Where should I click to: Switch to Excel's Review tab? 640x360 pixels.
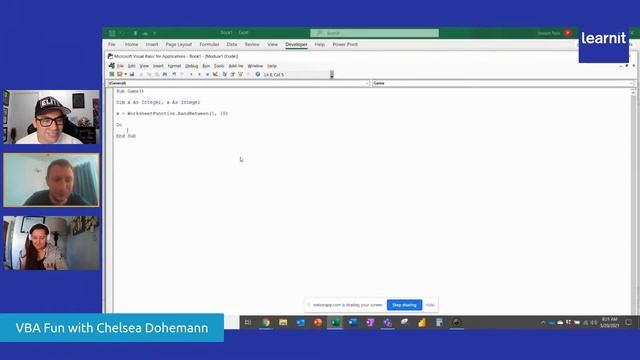252,44
